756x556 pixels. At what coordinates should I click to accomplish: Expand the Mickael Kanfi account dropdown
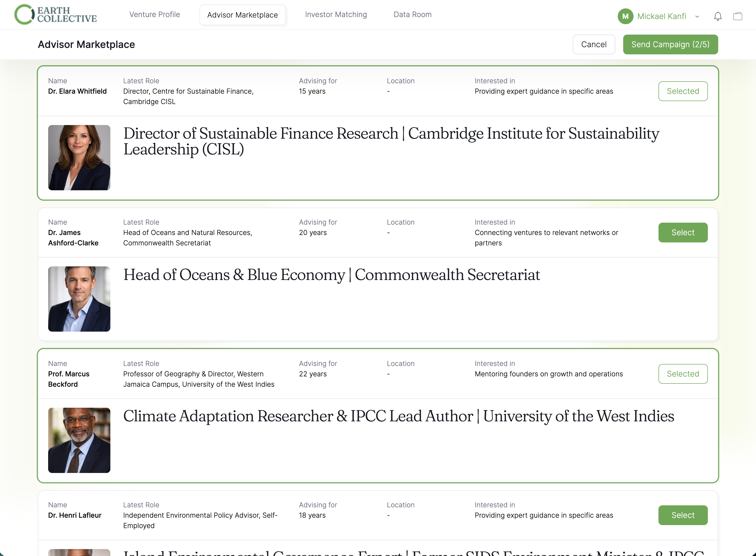[x=697, y=17]
